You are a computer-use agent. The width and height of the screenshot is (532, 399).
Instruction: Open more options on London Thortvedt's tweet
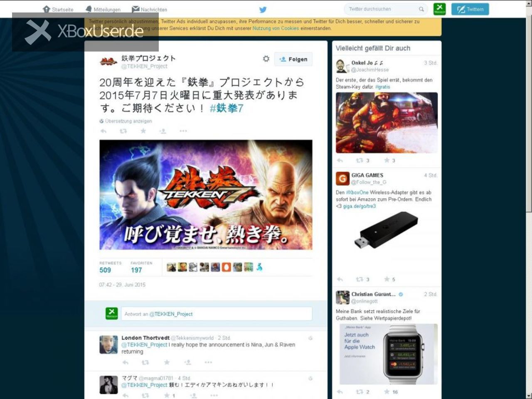pyautogui.click(x=208, y=362)
